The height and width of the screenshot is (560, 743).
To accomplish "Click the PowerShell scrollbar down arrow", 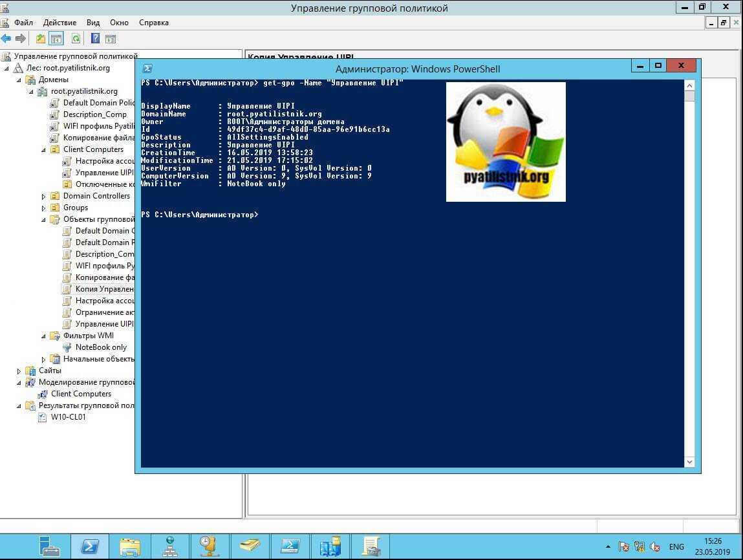I will pyautogui.click(x=689, y=462).
